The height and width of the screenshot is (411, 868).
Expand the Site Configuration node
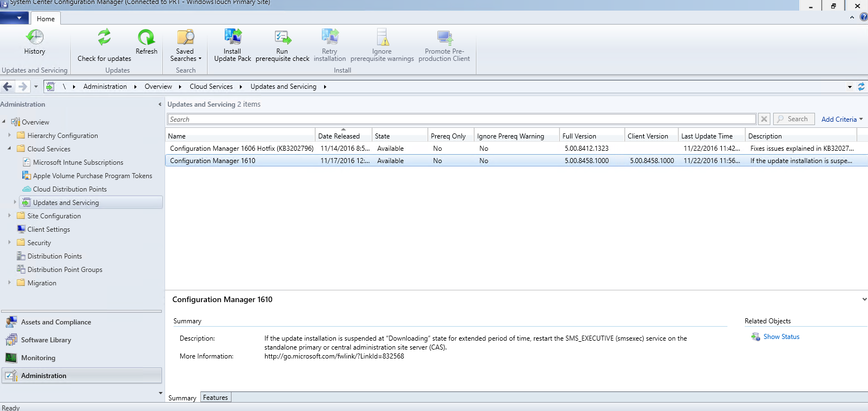click(9, 216)
